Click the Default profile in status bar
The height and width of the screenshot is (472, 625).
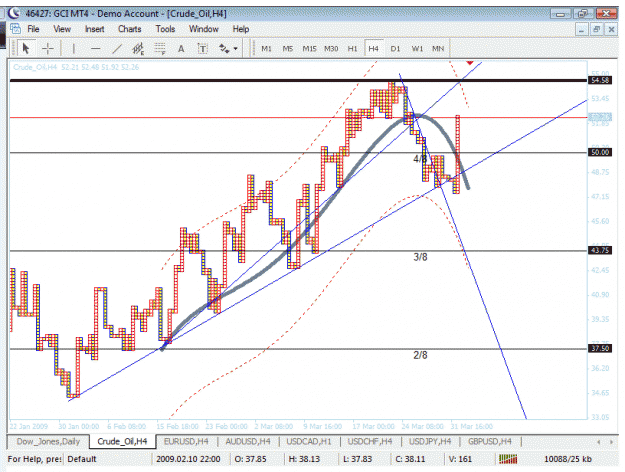(x=82, y=459)
